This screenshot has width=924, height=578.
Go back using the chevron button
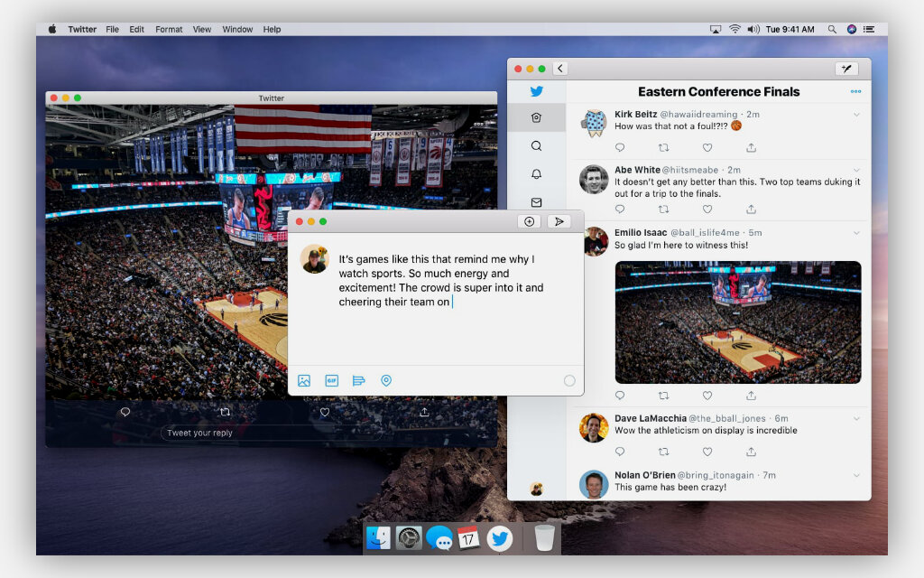(x=559, y=69)
